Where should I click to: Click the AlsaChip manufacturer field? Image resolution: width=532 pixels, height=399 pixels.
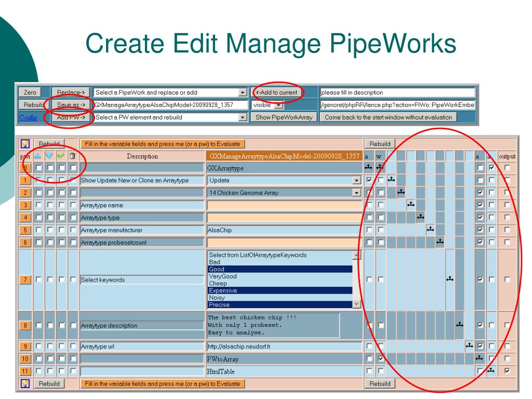(284, 230)
